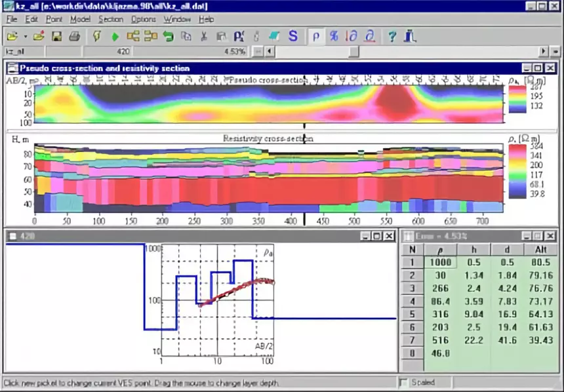This screenshot has width=564, height=392.
Task: Click the scissors cut icon
Action: (x=204, y=36)
